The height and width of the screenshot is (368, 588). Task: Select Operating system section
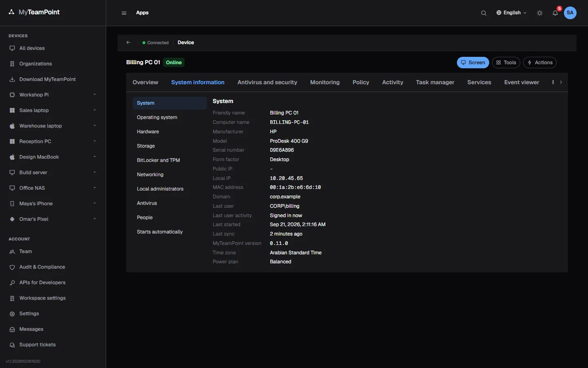pos(170,117)
